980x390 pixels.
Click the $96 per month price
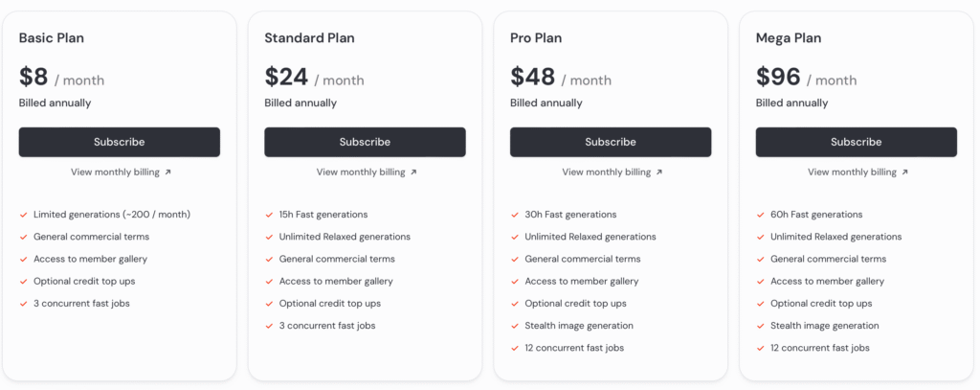(806, 78)
